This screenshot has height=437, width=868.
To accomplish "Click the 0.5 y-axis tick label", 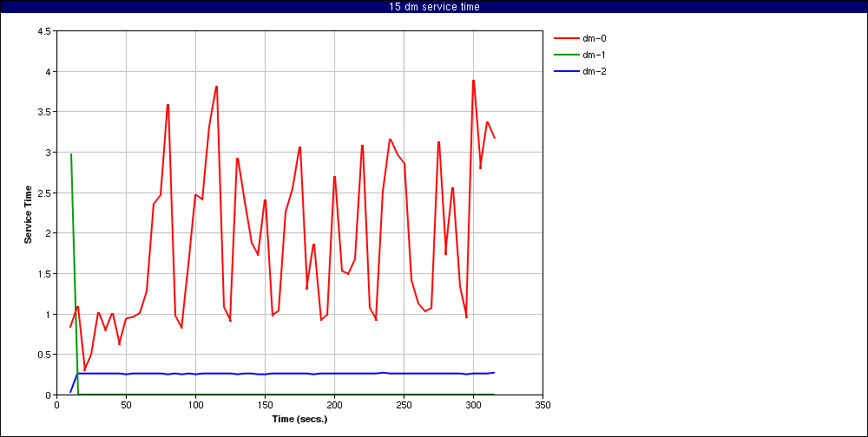I will coord(45,355).
